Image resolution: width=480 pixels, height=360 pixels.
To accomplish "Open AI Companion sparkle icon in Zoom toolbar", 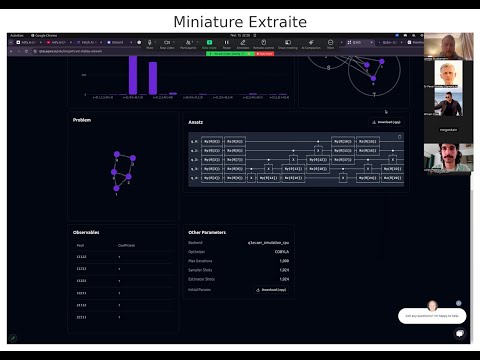I will tap(311, 43).
